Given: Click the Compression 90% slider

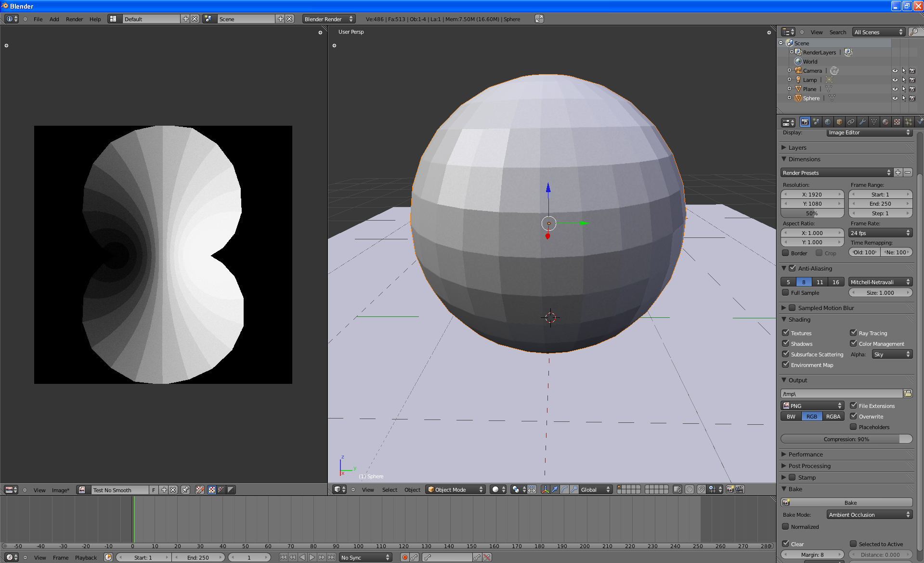Looking at the screenshot, I should coord(846,439).
